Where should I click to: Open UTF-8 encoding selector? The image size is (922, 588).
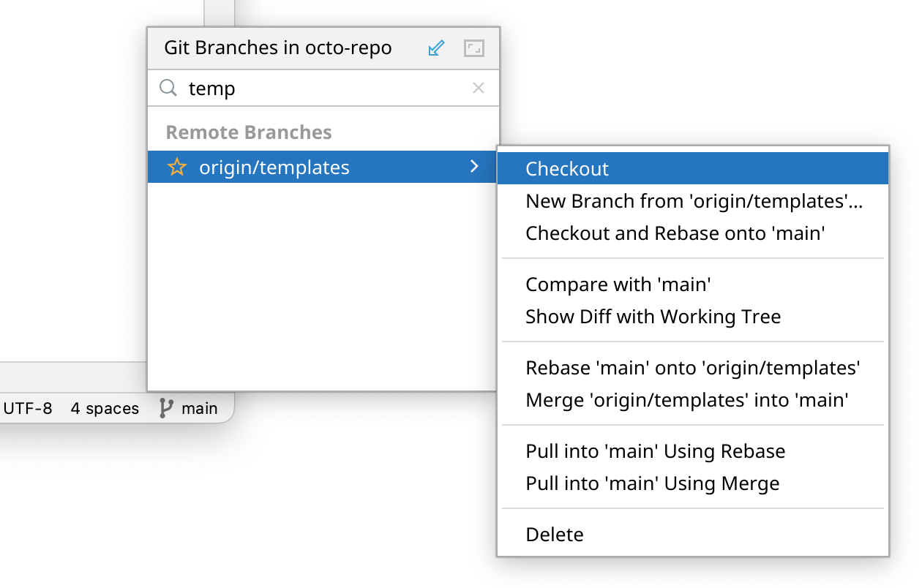28,408
